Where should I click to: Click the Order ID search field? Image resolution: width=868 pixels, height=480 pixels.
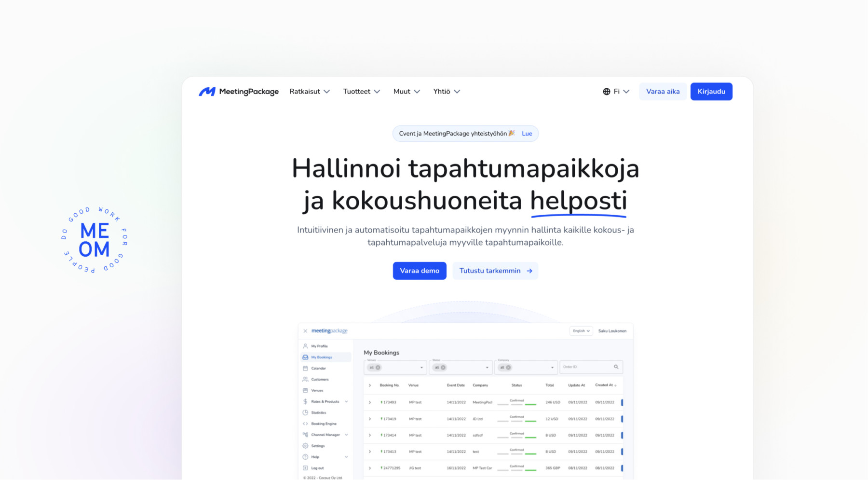point(591,367)
